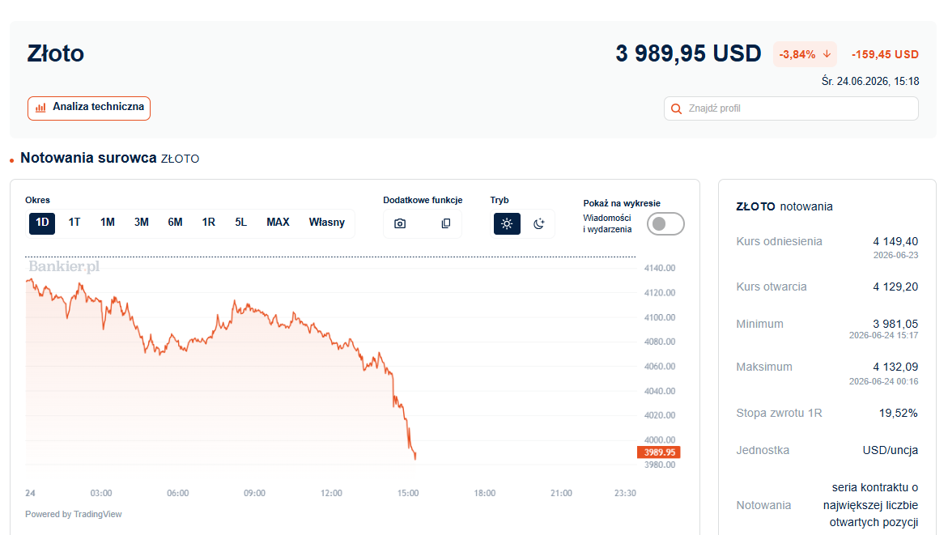
Task: Select the 1T period option
Action: pos(74,222)
